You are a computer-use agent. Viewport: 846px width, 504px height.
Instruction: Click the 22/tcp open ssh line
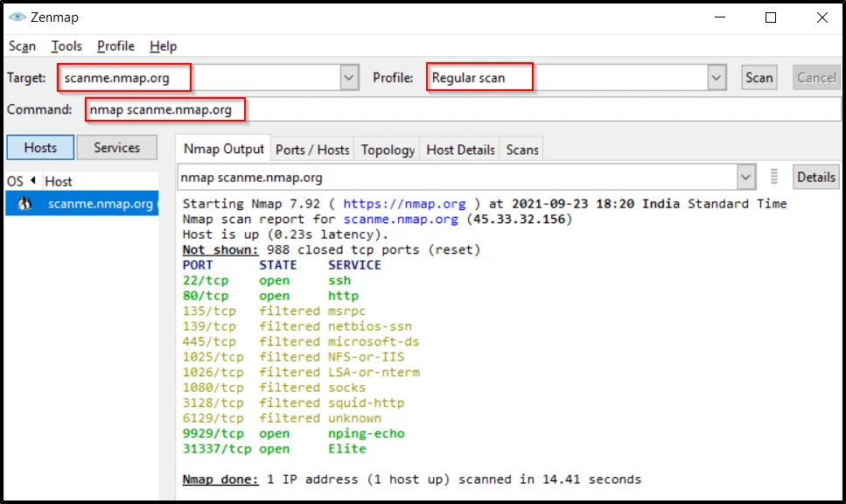[x=267, y=281]
